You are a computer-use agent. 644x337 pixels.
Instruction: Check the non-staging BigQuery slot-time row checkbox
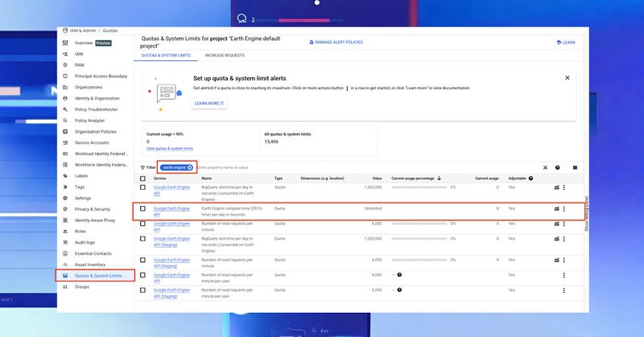[x=142, y=187]
